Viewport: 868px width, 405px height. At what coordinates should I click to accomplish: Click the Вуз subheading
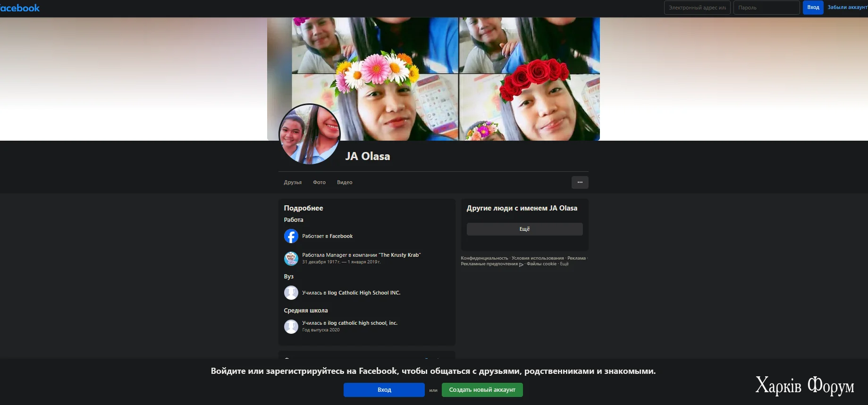[288, 277]
